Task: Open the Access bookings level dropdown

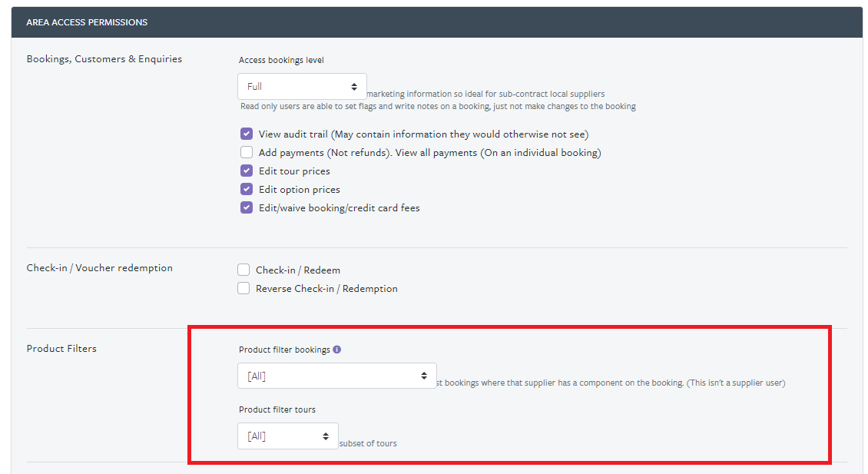Action: point(302,87)
